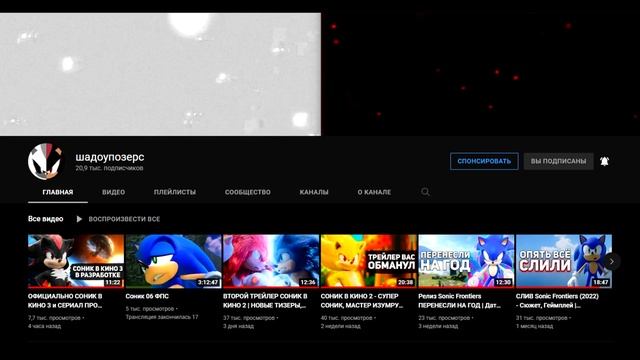Click title ВТОРОЙ ТРЕЙЛЕР СОНИК В КИНО 2

pyautogui.click(x=265, y=300)
